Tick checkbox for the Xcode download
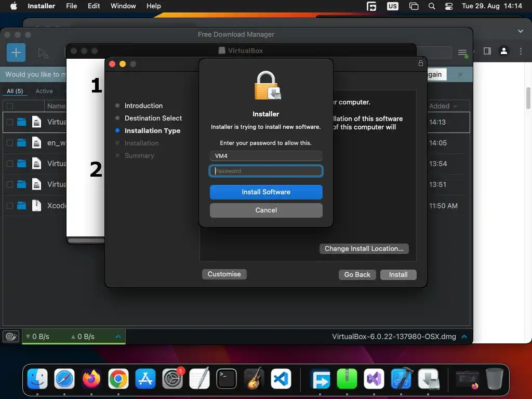The width and height of the screenshot is (532, 399). pos(10,206)
